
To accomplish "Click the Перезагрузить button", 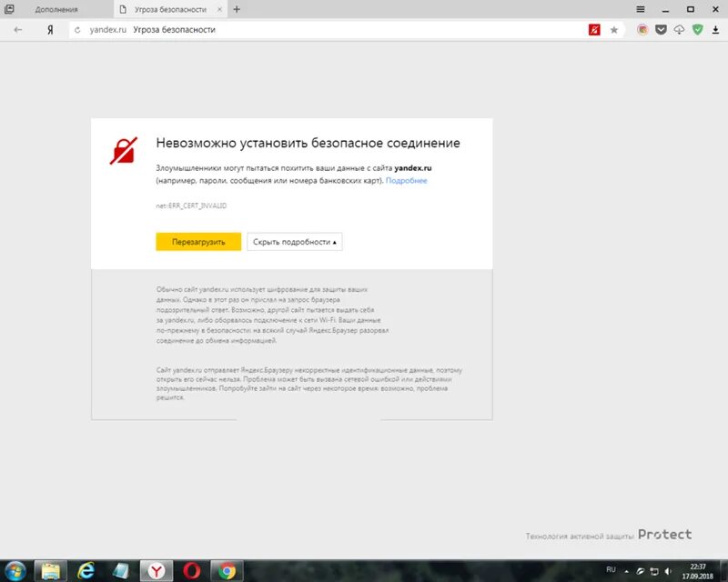I will [198, 242].
